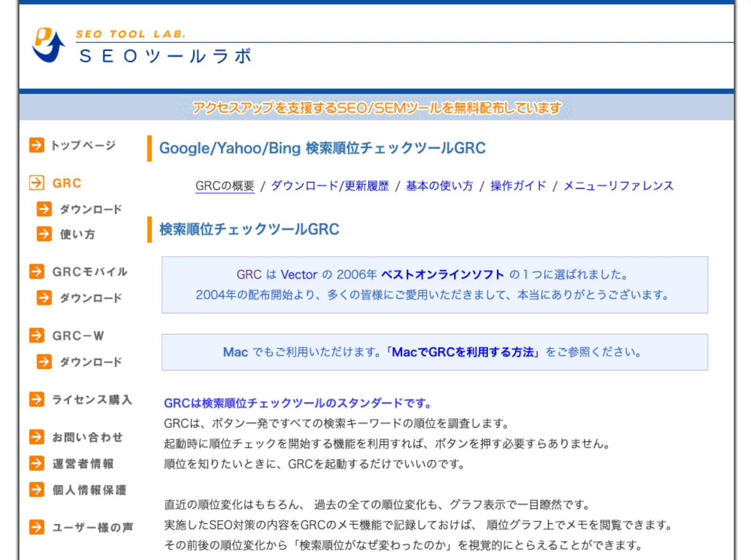
Task: Click the SEOツールラボ header title
Action: tap(166, 56)
